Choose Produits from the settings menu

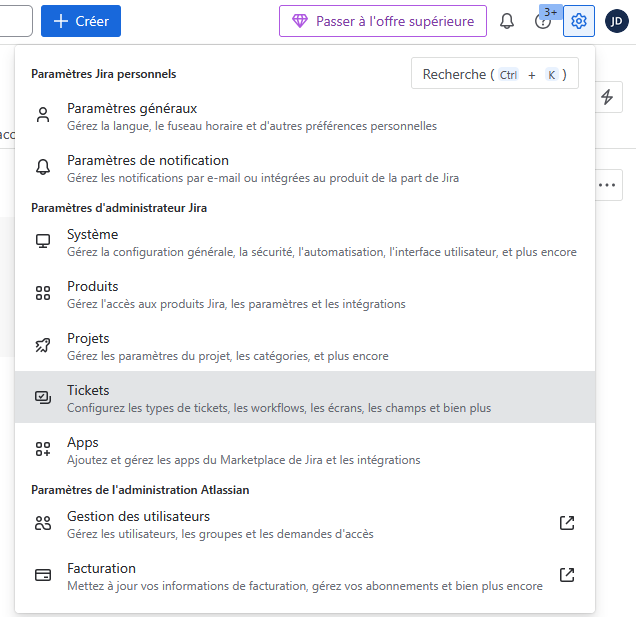point(93,286)
